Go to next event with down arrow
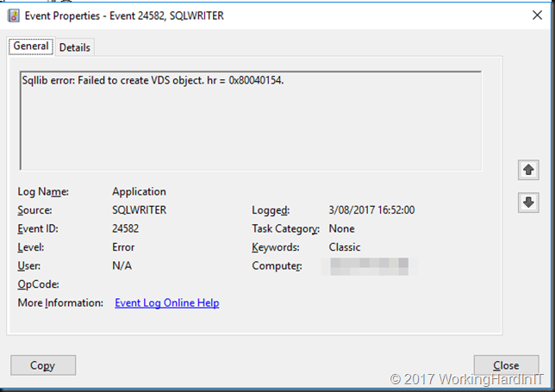555x392 pixels. 528,202
